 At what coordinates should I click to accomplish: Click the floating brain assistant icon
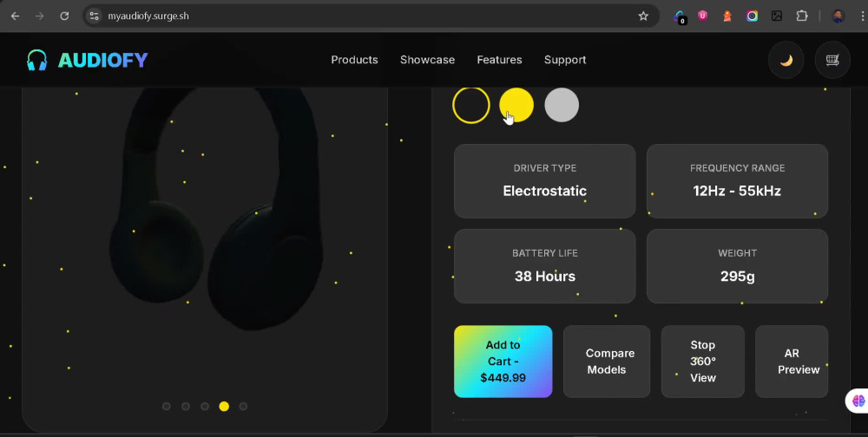coord(858,401)
